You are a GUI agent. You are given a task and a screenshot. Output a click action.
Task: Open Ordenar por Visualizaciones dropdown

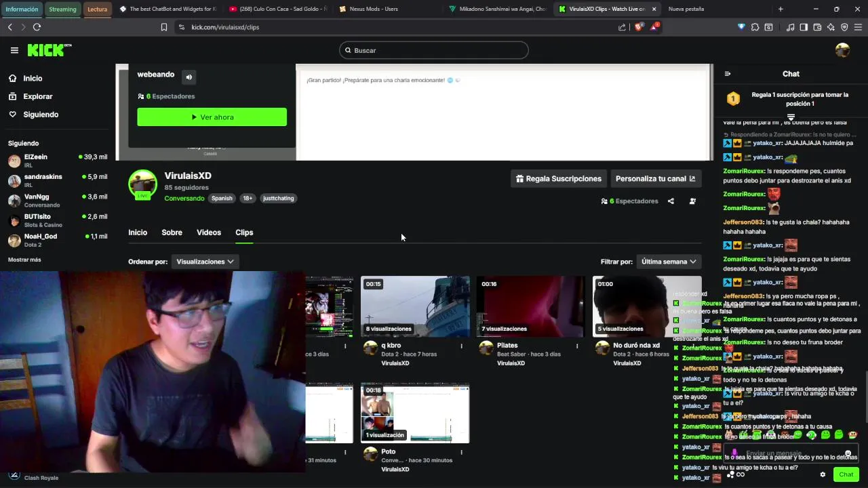[x=205, y=262]
